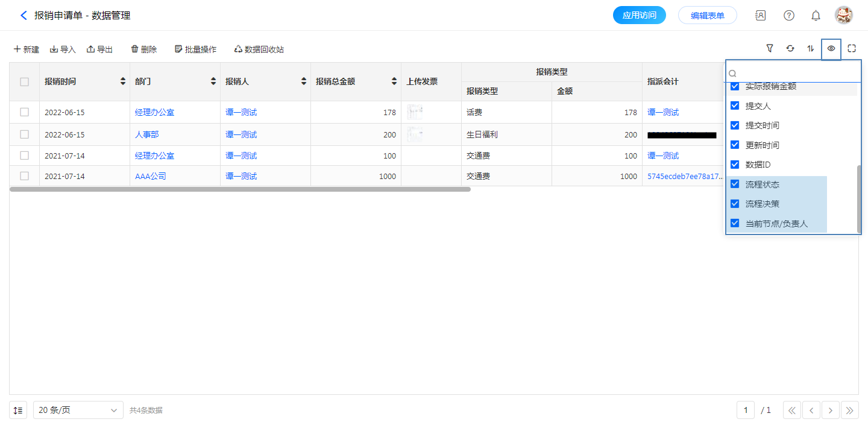Click 批量操作 in the toolbar
Viewport: 868px width, 422px height.
tap(195, 49)
